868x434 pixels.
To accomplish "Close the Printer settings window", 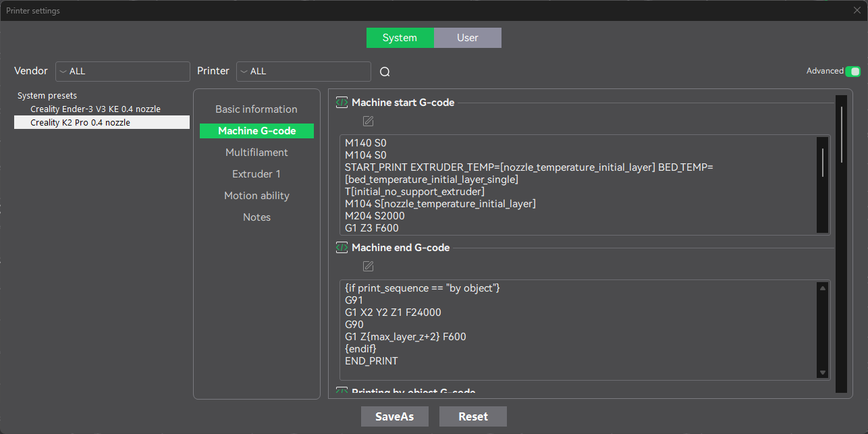I will tap(857, 10).
